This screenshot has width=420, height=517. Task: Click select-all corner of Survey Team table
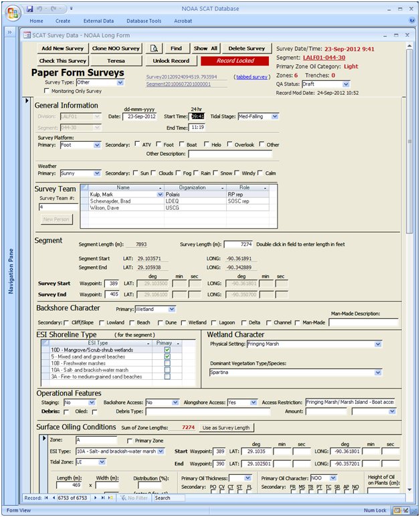tap(84, 187)
